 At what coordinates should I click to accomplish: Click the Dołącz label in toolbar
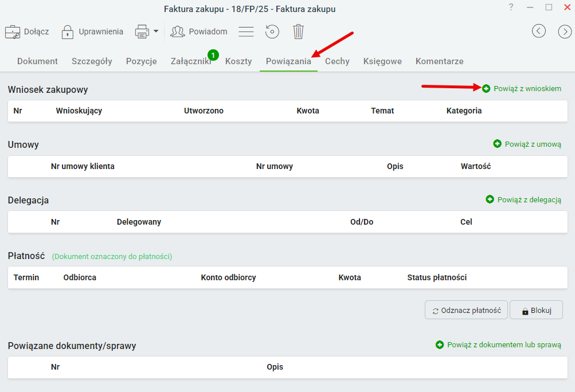[x=36, y=32]
